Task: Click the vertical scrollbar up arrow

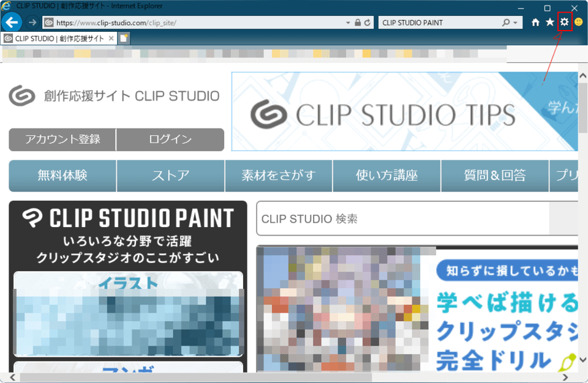Action: point(582,76)
